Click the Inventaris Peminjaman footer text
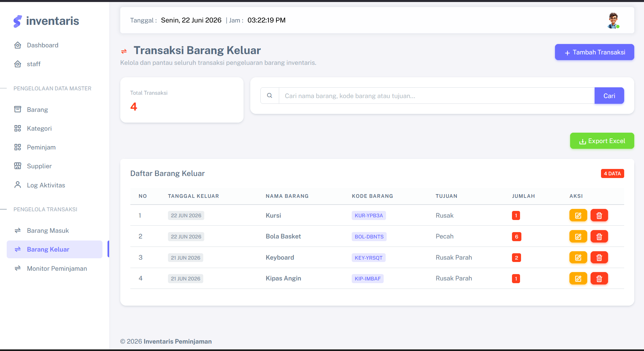Screen dimensions: 644x351 (177, 341)
